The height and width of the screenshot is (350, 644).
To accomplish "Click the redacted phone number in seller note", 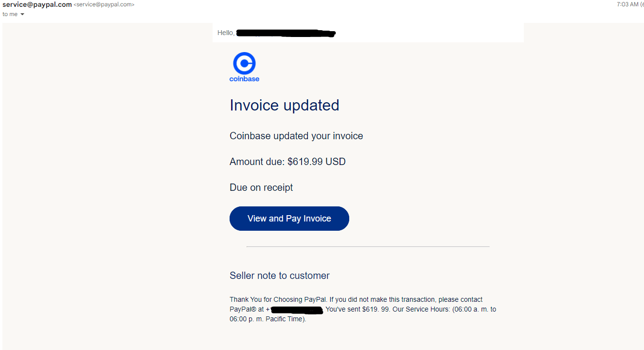I will pos(297,310).
